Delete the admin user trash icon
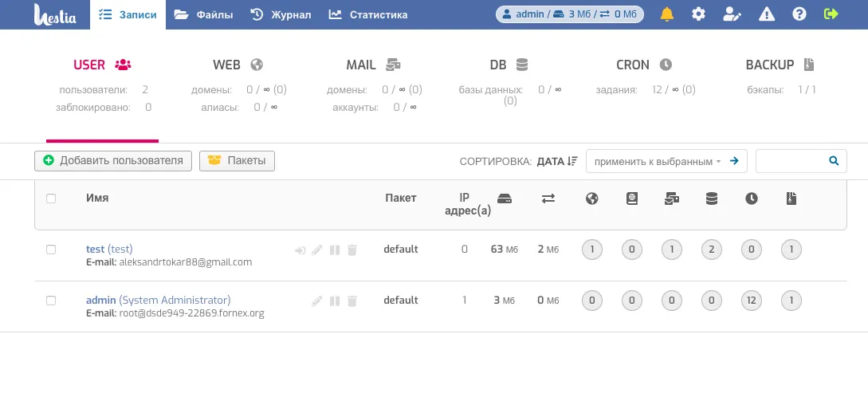This screenshot has width=868, height=401. [x=352, y=301]
